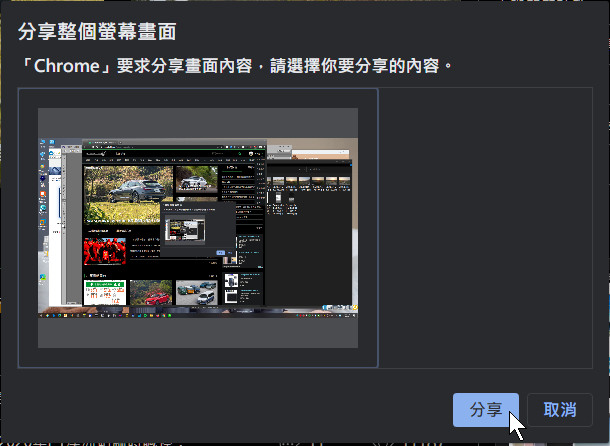Click the 分享 button
Image resolution: width=610 pixels, height=446 pixels.
point(486,410)
